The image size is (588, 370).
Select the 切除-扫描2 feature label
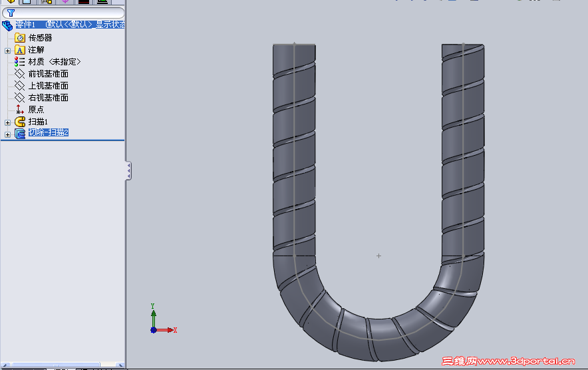click(49, 132)
